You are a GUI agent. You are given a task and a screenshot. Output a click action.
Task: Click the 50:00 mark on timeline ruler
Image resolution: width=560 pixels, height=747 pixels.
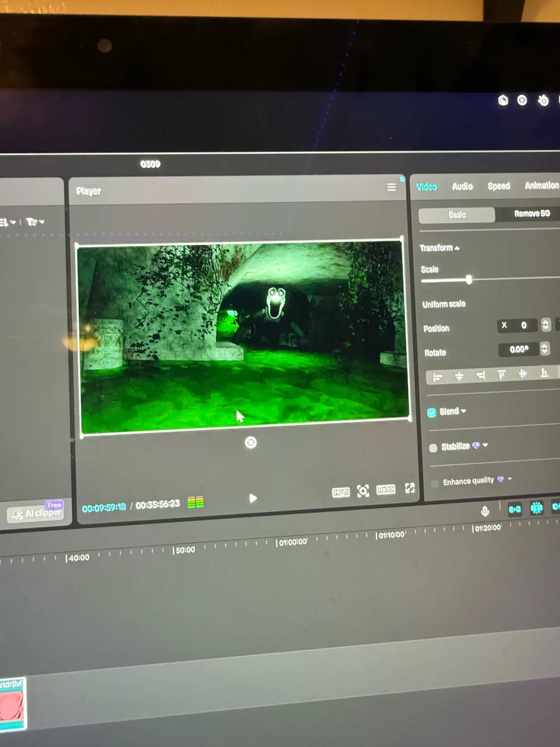(x=184, y=550)
